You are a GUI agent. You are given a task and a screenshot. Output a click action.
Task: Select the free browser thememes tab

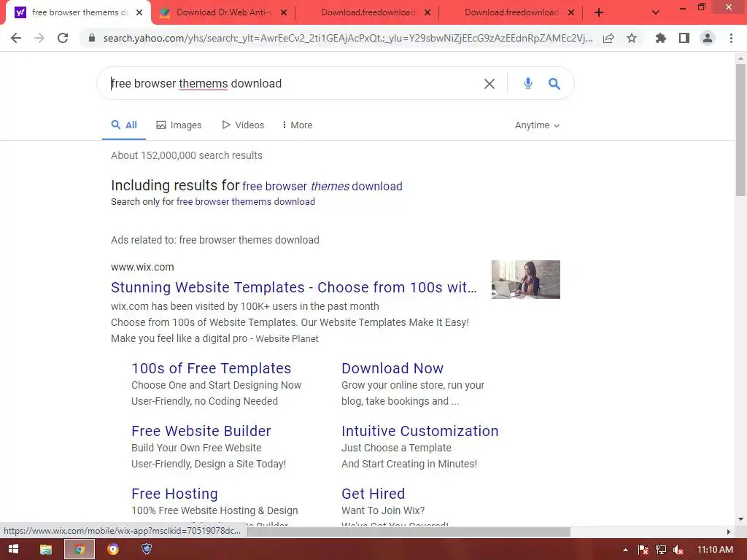click(79, 13)
